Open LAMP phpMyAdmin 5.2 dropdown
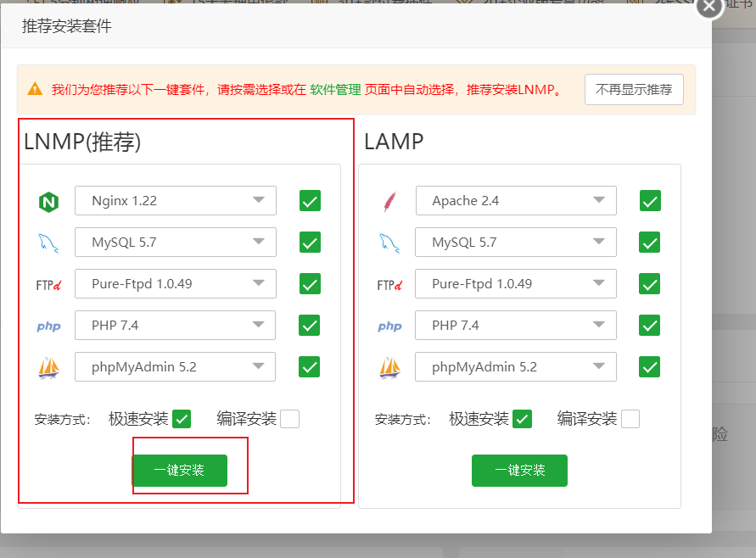Screen dimensions: 756x558 pyautogui.click(x=516, y=366)
